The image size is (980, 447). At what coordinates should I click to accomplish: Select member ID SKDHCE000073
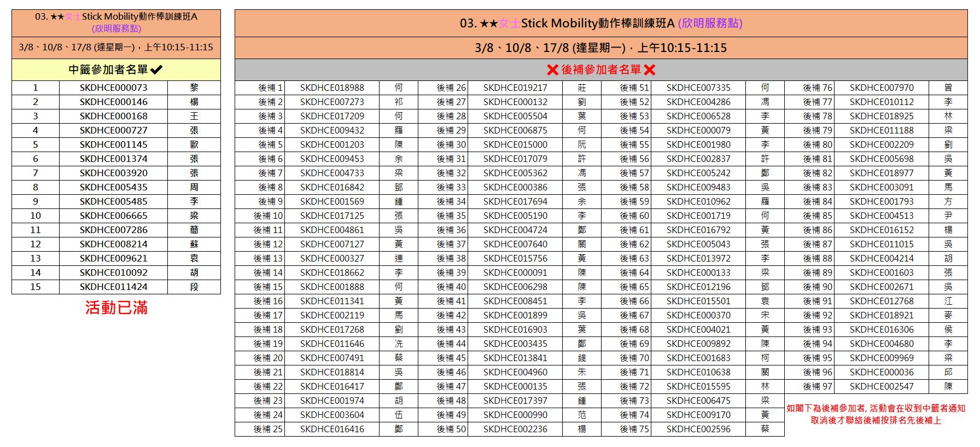(113, 88)
